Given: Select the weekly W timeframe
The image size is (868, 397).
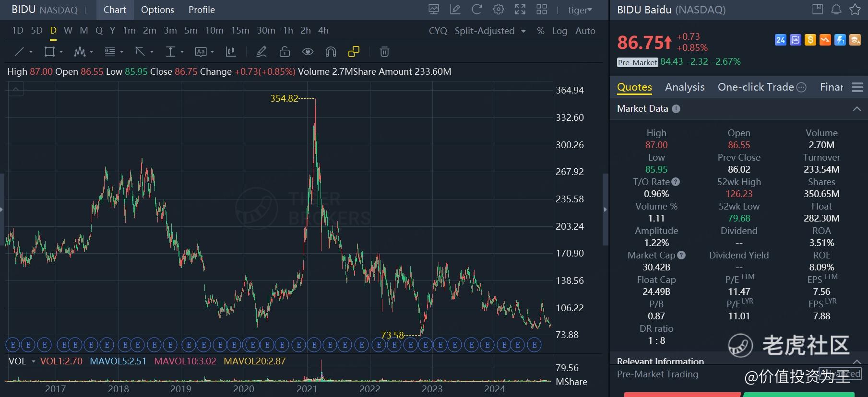Looking at the screenshot, I should (x=68, y=31).
